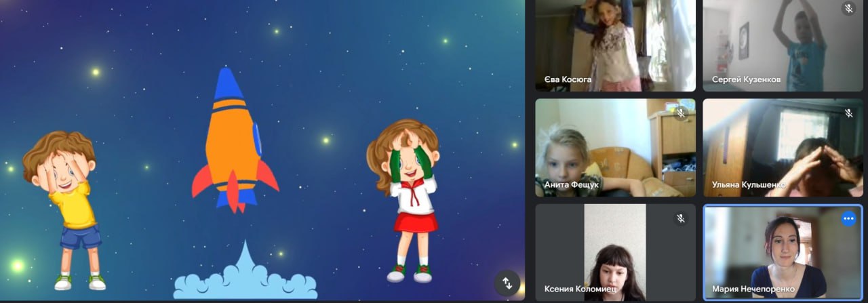Select Мария Нечепоренко's highlighted video tile
The width and height of the screenshot is (868, 303).
783,251
